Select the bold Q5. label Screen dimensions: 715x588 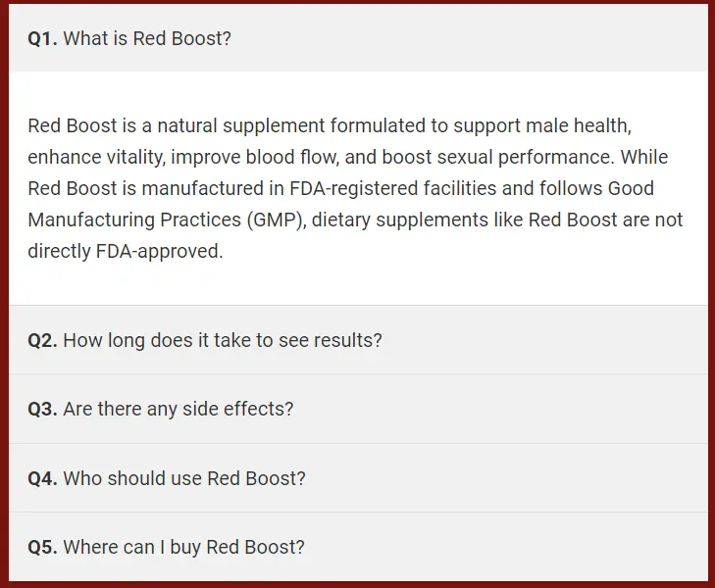42,548
